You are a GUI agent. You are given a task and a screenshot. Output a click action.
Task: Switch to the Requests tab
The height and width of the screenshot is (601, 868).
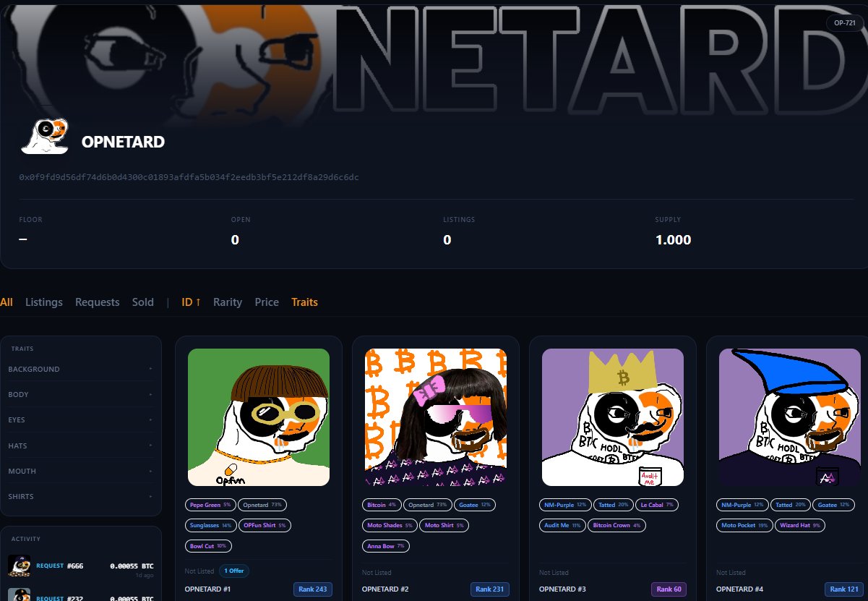tap(97, 302)
